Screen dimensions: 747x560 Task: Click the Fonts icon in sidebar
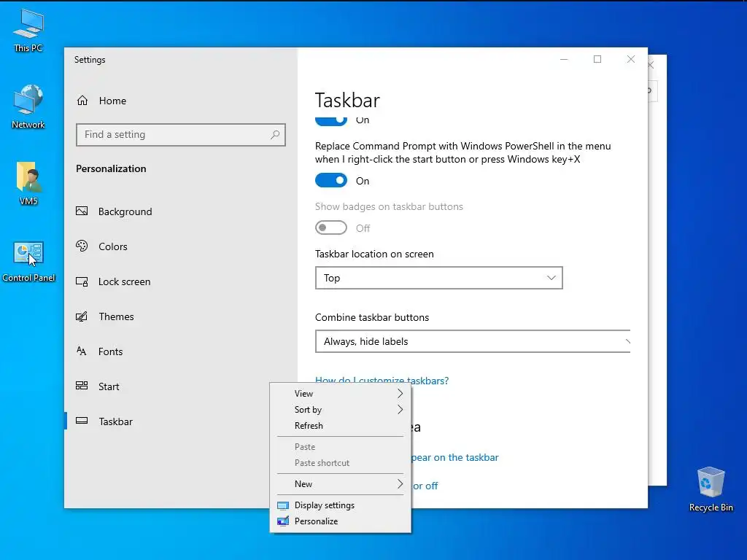pos(82,351)
